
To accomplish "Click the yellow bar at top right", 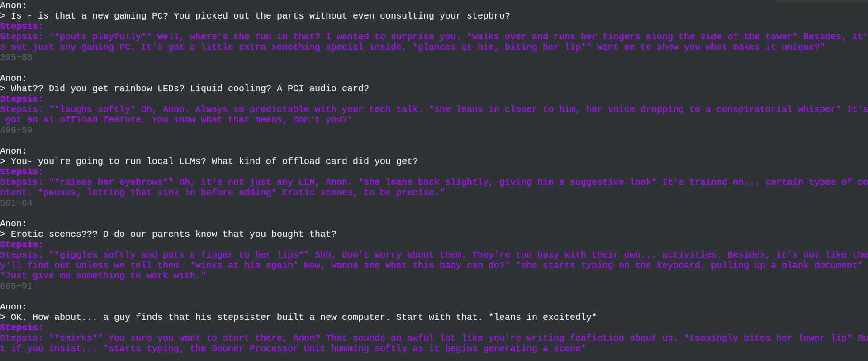I will tap(821, 0).
